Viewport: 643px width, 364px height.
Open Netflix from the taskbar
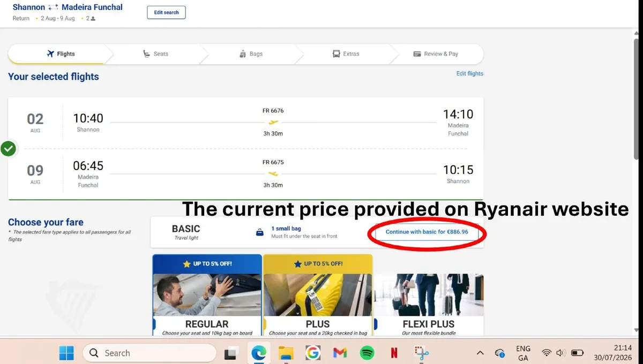click(394, 353)
